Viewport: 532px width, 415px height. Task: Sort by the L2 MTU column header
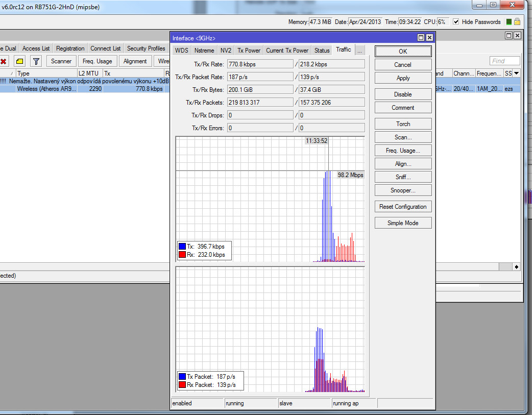pos(90,74)
